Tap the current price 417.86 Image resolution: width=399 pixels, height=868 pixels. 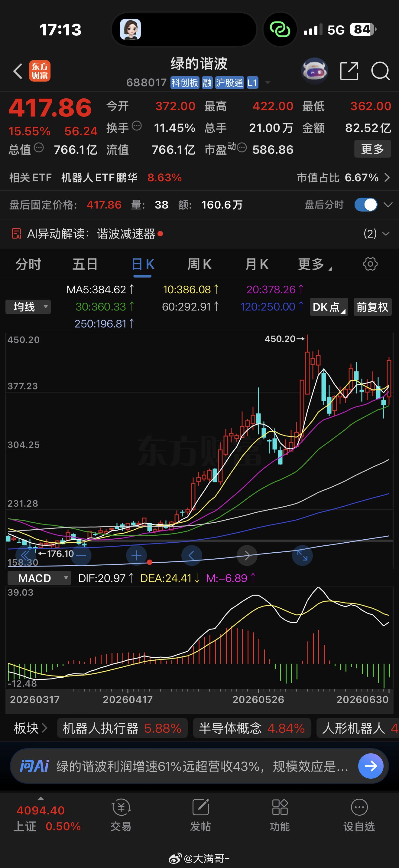click(x=50, y=108)
